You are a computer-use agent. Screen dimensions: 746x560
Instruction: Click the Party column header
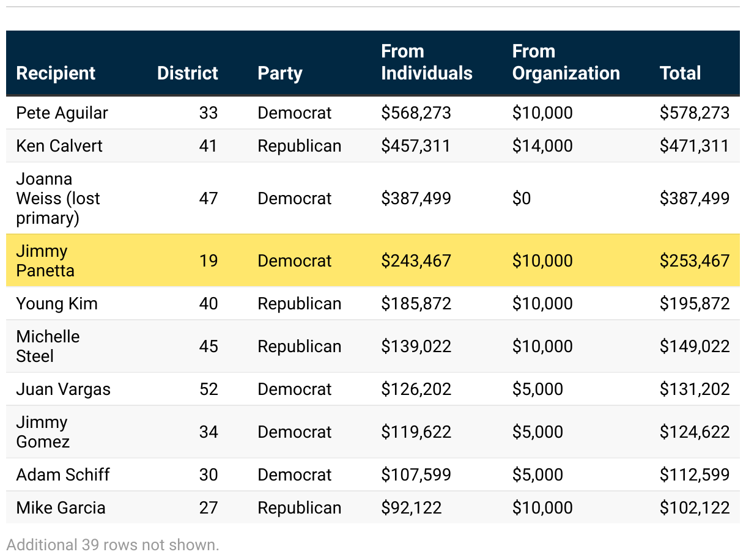coord(280,73)
